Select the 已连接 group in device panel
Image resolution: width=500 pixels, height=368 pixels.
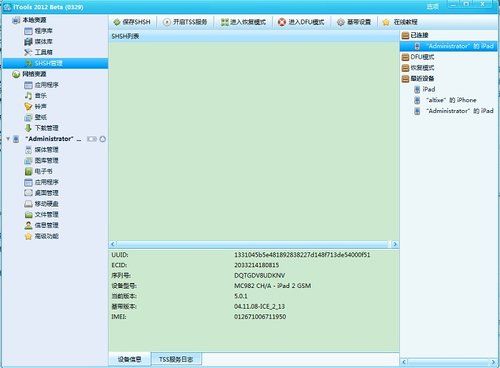[x=415, y=35]
